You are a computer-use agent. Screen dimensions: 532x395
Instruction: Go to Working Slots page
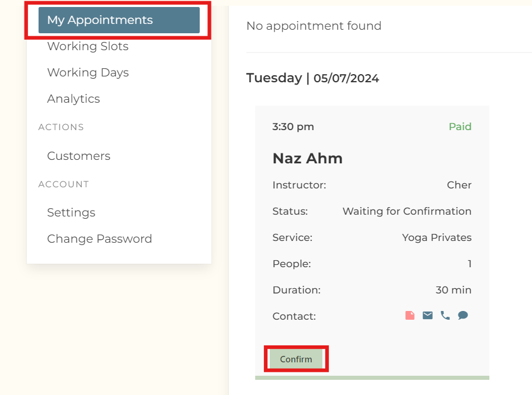coord(88,47)
